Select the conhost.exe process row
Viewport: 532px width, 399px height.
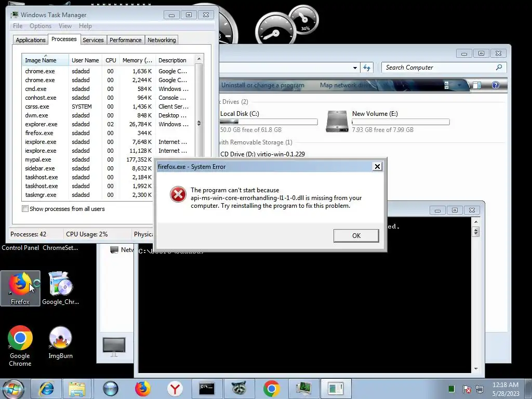pos(108,98)
